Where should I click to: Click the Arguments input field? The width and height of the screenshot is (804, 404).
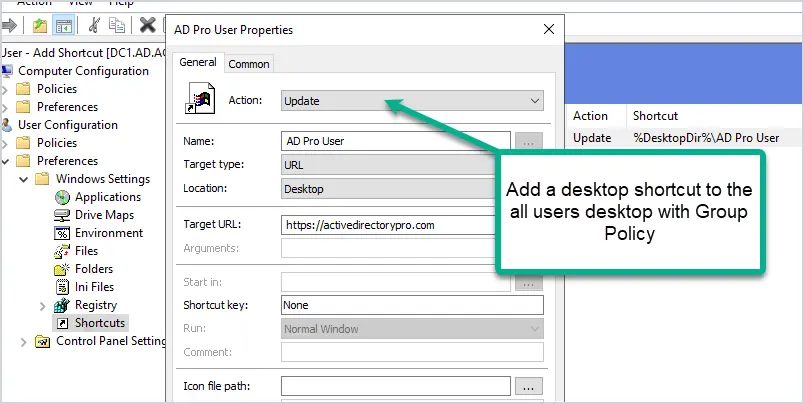tap(390, 248)
